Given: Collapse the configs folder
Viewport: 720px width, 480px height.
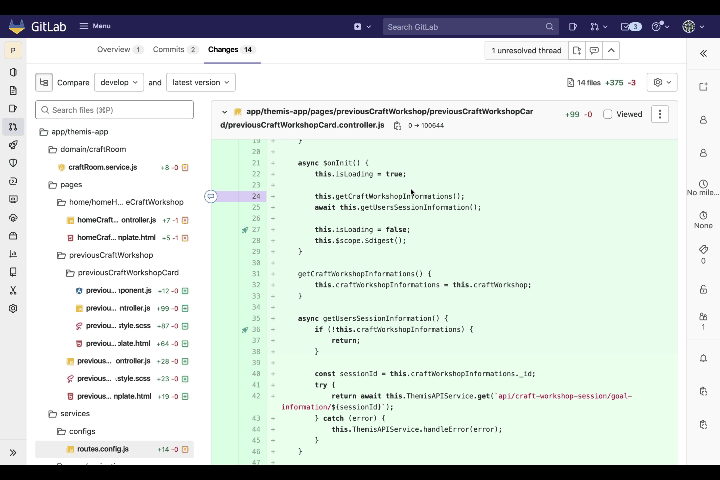Looking at the screenshot, I should [x=77, y=431].
